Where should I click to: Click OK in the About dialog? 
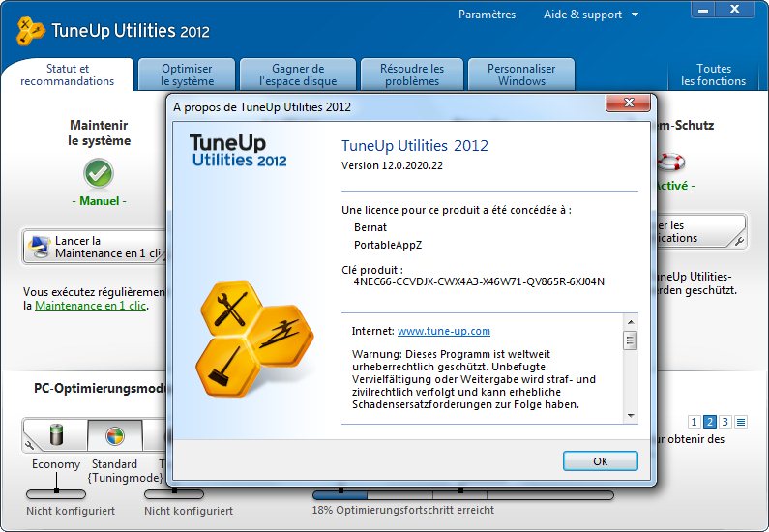601,461
